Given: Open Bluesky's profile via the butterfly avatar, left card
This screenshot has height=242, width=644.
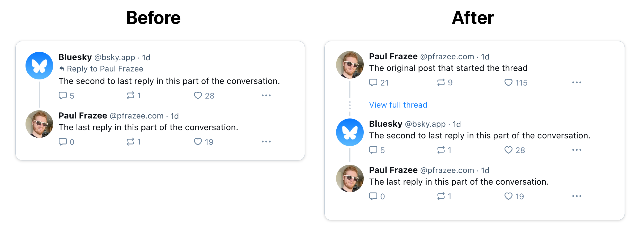Looking at the screenshot, I should [x=39, y=65].
